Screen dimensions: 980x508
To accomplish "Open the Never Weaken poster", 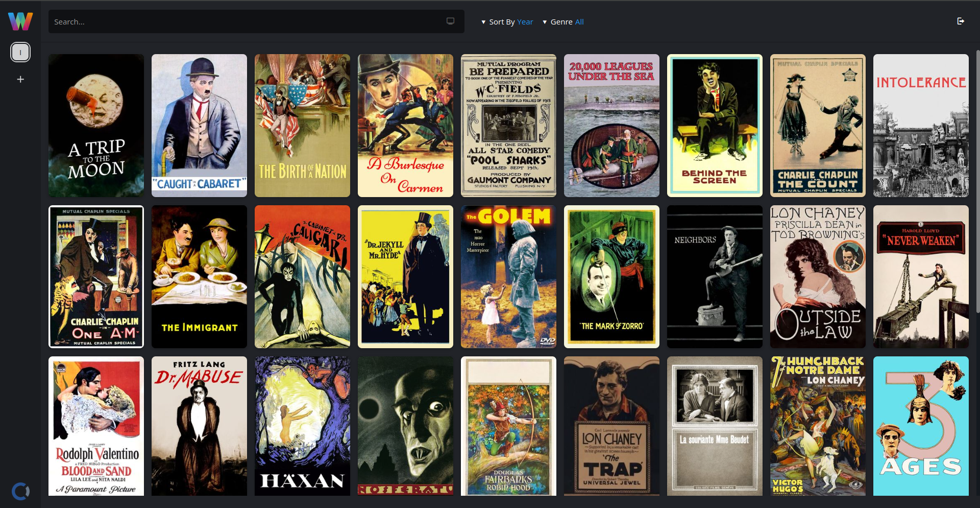I will pos(921,277).
